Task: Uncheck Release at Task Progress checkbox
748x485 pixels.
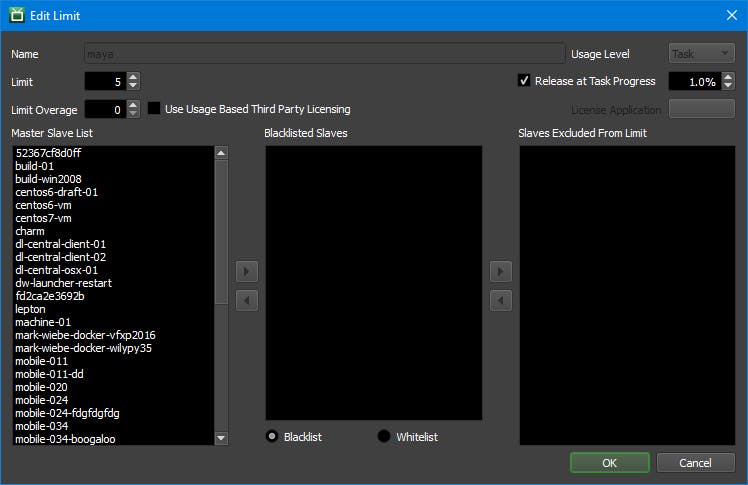Action: tap(524, 81)
